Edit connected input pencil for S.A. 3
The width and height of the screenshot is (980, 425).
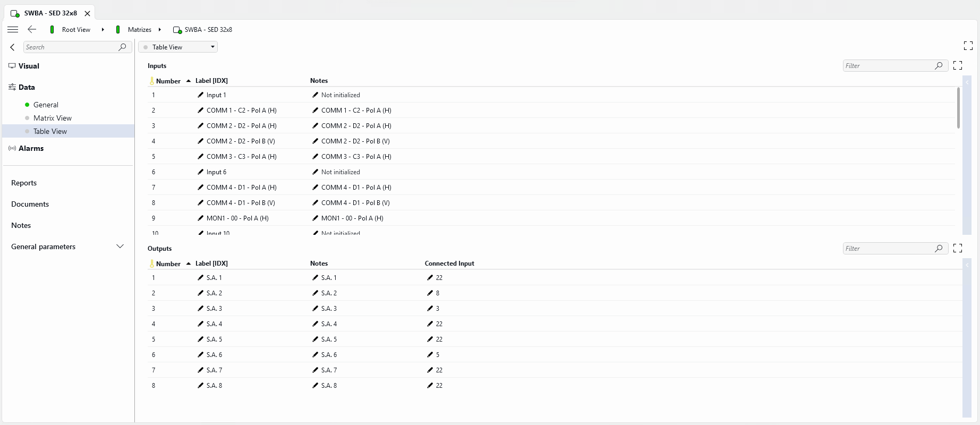[430, 309]
